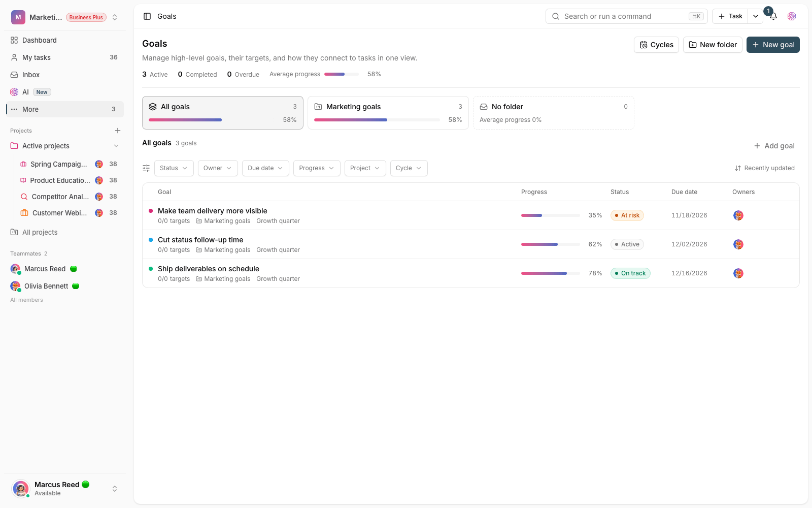Select the Marketing goals folder card
The width and height of the screenshot is (812, 508).
(388, 113)
